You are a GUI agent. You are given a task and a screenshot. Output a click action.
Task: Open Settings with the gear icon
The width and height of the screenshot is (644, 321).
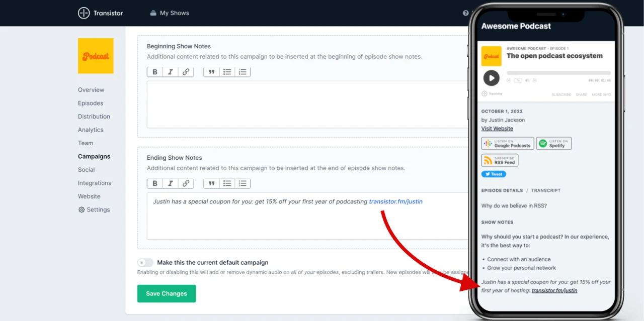(94, 209)
